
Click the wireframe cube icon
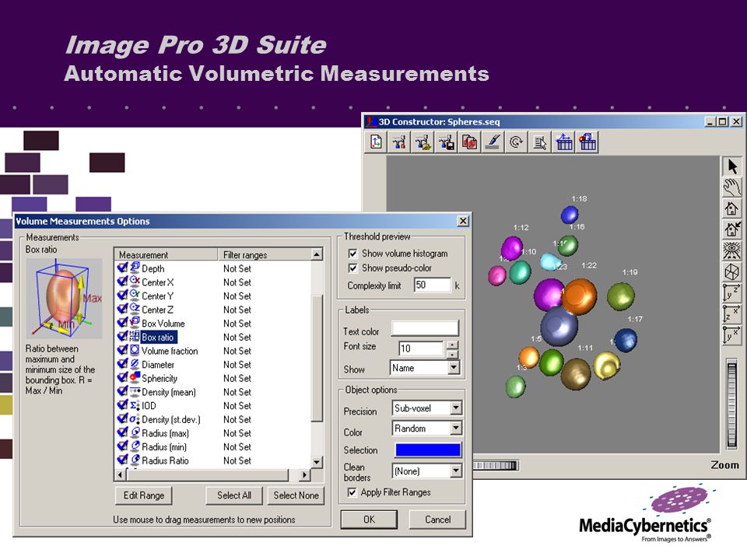[732, 272]
